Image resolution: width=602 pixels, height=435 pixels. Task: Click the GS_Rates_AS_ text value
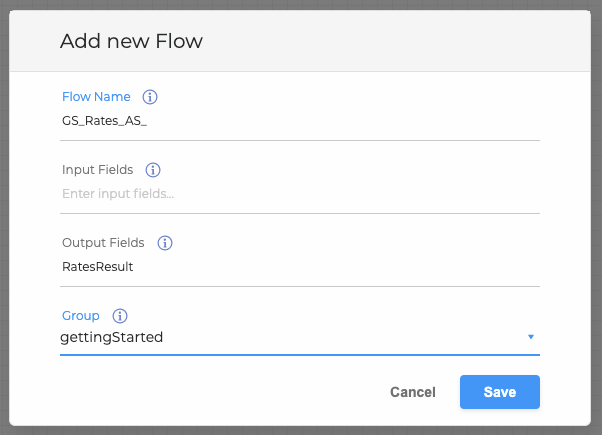pos(104,121)
